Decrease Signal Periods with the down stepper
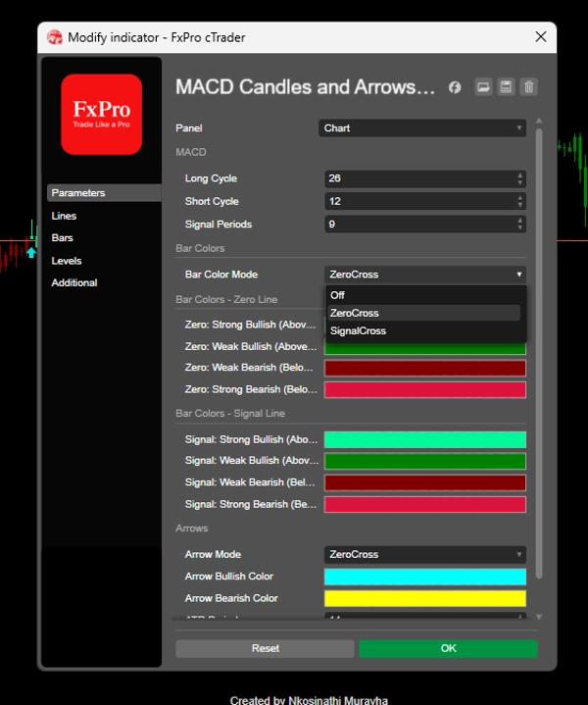Image resolution: width=588 pixels, height=705 pixels. click(520, 227)
